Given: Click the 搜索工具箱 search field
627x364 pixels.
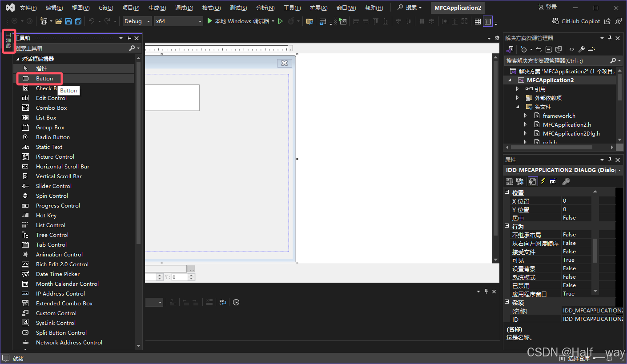Looking at the screenshot, I should [x=71, y=48].
